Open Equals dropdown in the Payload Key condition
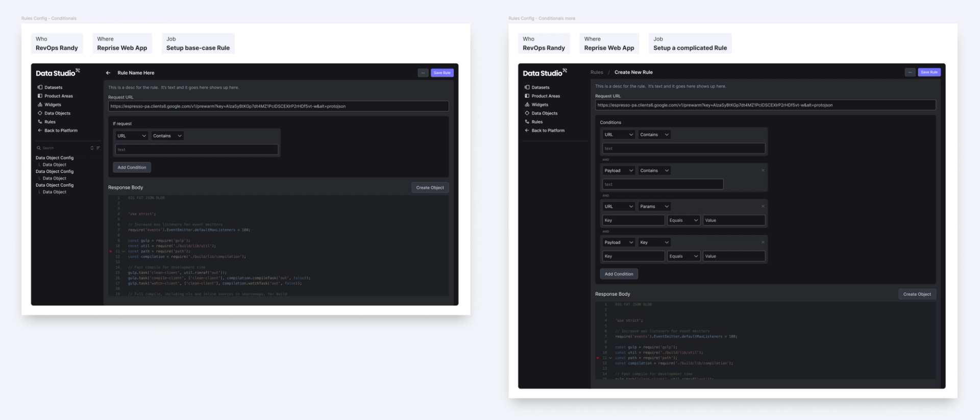 (x=683, y=256)
